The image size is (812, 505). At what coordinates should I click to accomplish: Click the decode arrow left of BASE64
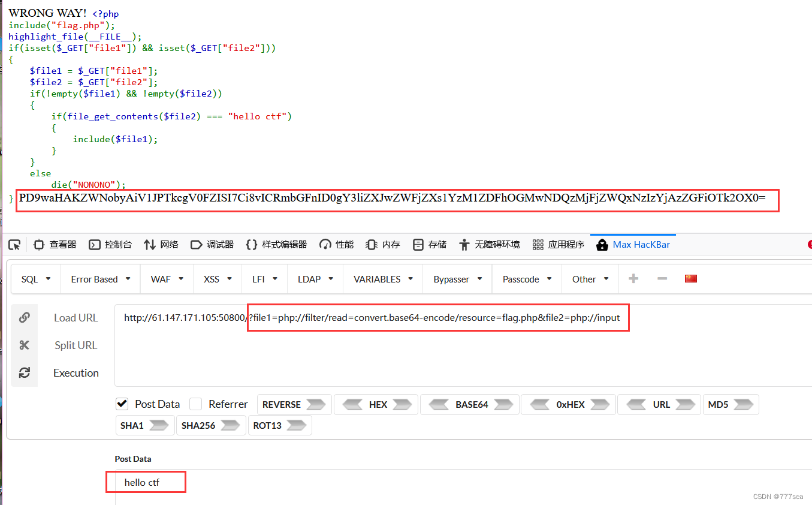tap(440, 405)
